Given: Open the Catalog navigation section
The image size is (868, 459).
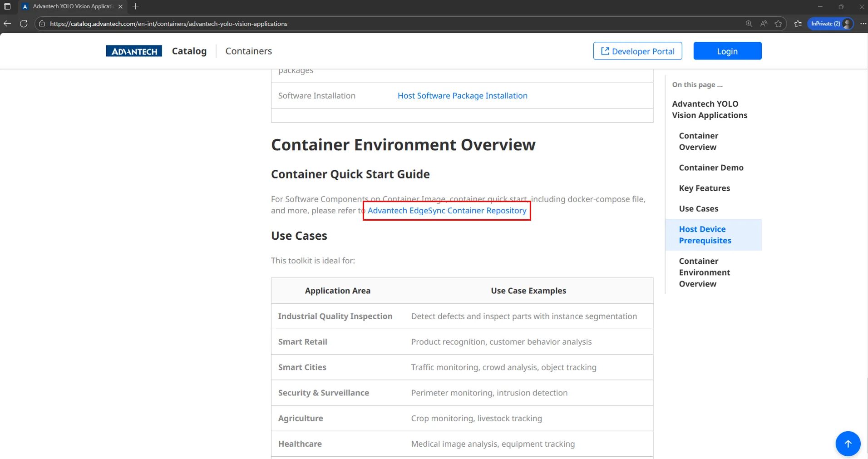Looking at the screenshot, I should coord(189,51).
